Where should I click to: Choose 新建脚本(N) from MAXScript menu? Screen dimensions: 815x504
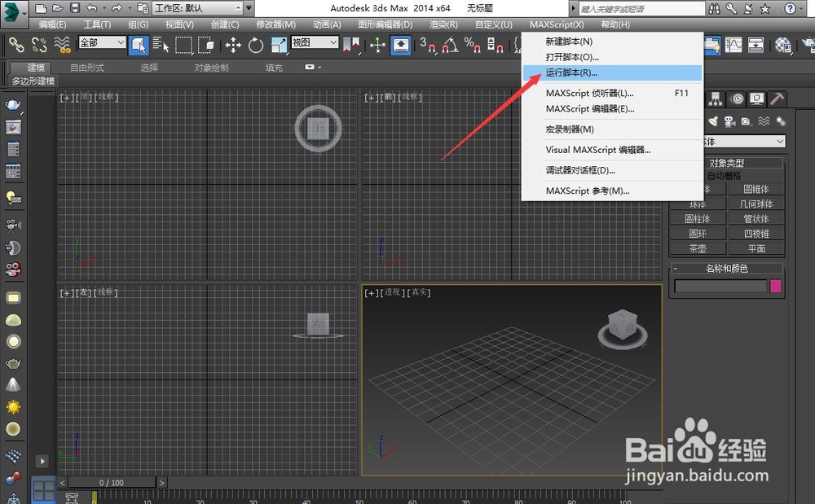click(x=612, y=42)
